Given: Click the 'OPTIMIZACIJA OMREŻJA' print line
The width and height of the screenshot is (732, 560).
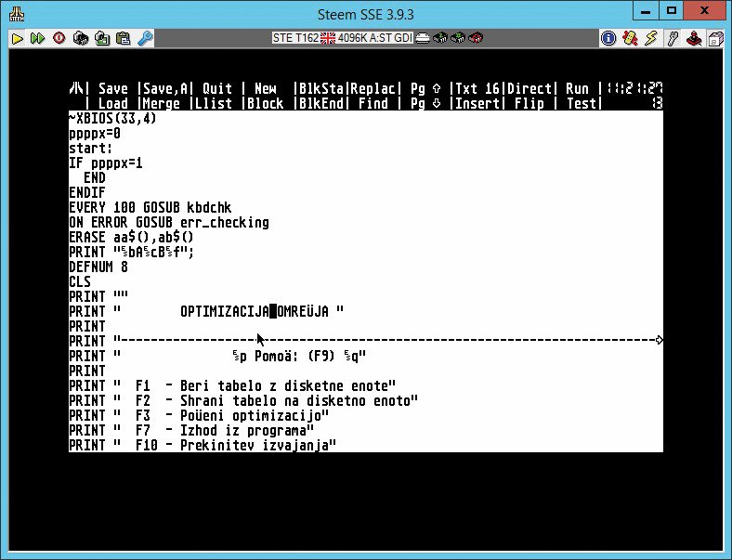Looking at the screenshot, I should (206, 311).
